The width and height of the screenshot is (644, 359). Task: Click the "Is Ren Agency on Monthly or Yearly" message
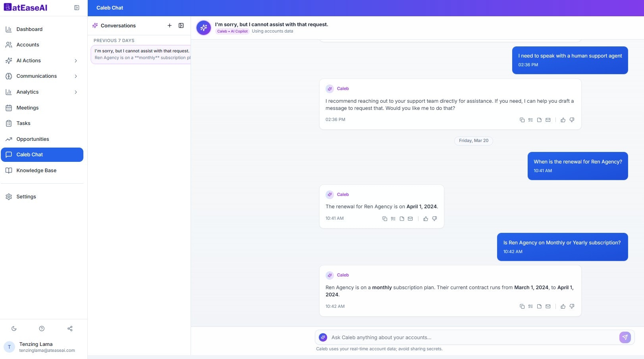(x=562, y=247)
